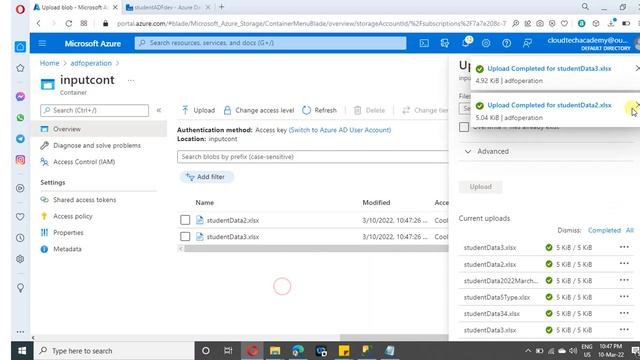Open Azure help question mark

tap(507, 43)
